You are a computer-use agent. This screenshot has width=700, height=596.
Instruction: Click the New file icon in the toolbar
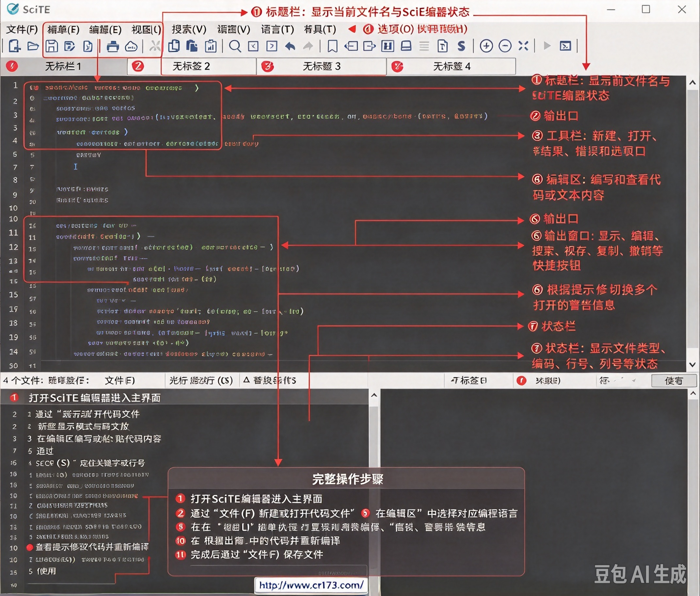point(14,46)
